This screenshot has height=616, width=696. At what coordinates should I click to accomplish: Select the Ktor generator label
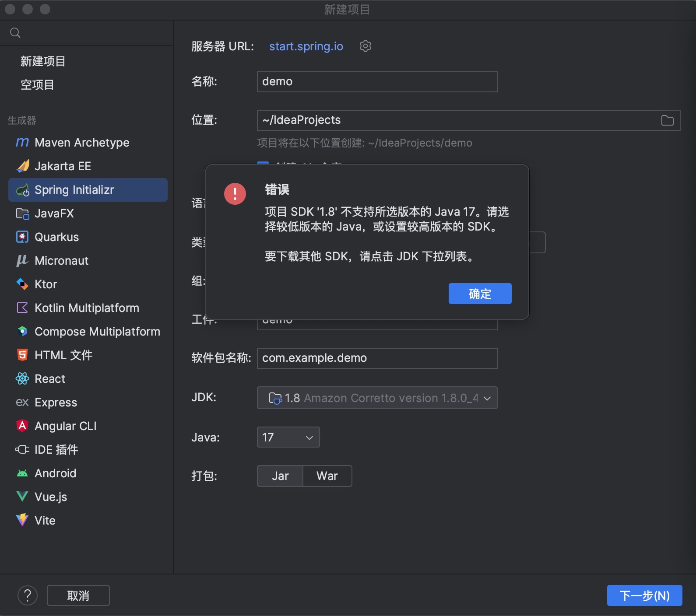tap(46, 284)
